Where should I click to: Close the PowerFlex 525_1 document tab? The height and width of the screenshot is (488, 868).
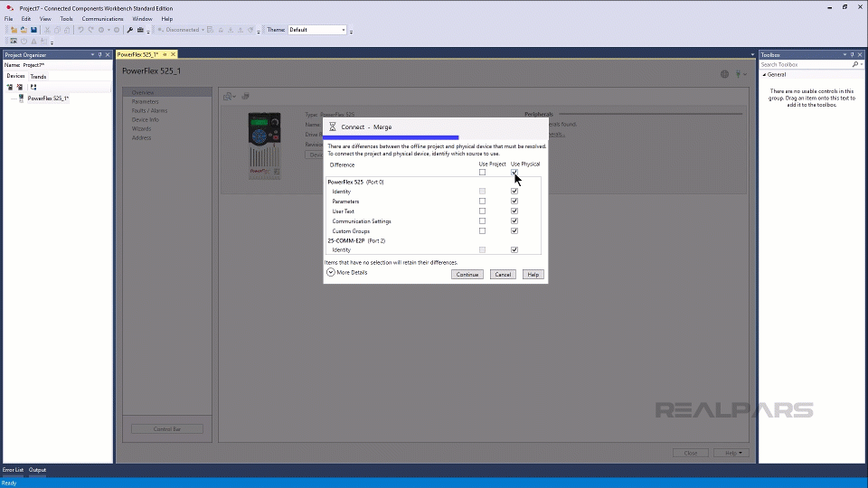(x=173, y=54)
